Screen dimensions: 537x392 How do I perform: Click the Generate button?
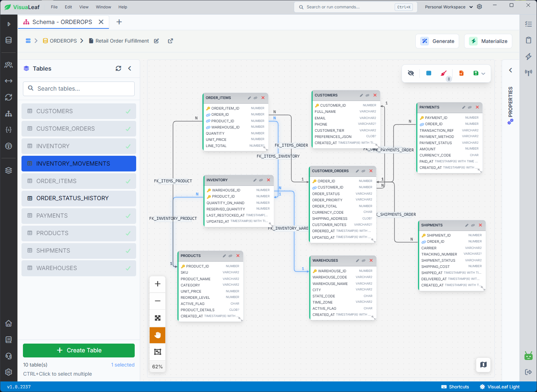coord(437,41)
